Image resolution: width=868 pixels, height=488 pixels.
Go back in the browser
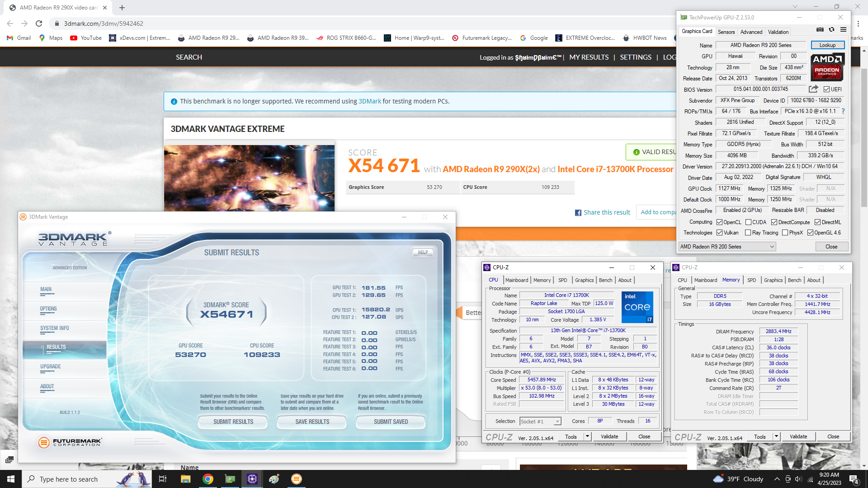(10, 23)
